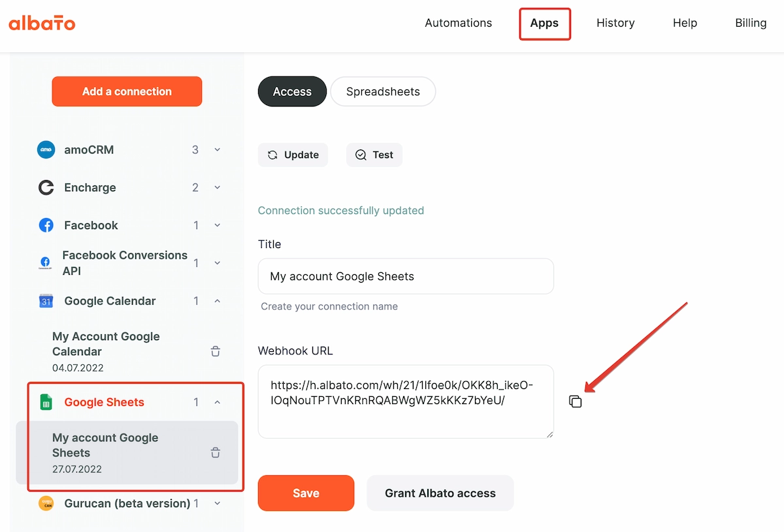Screen dimensions: 784x532
Task: Click the Google Calendar icon
Action: pyautogui.click(x=46, y=301)
